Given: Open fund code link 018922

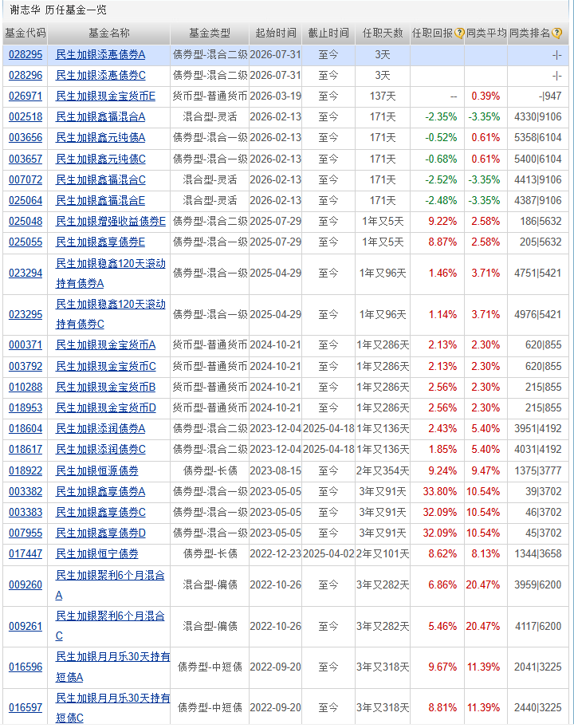Looking at the screenshot, I should click(26, 470).
